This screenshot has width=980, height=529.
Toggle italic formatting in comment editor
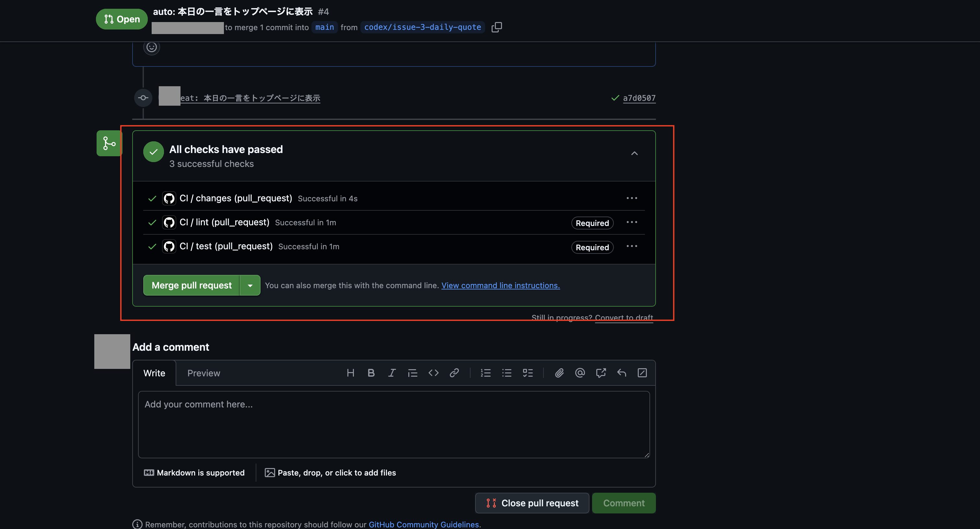[391, 373]
